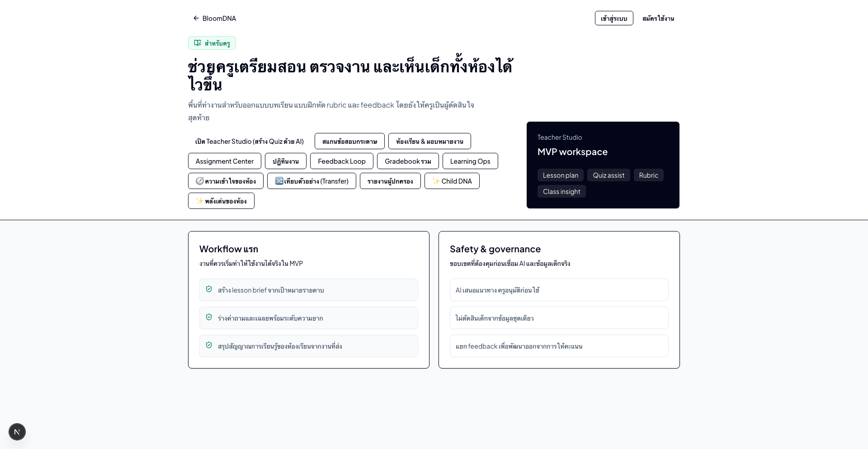Click shield check icon beside สร้าง lesson brief
The image size is (868, 449).
tap(209, 289)
